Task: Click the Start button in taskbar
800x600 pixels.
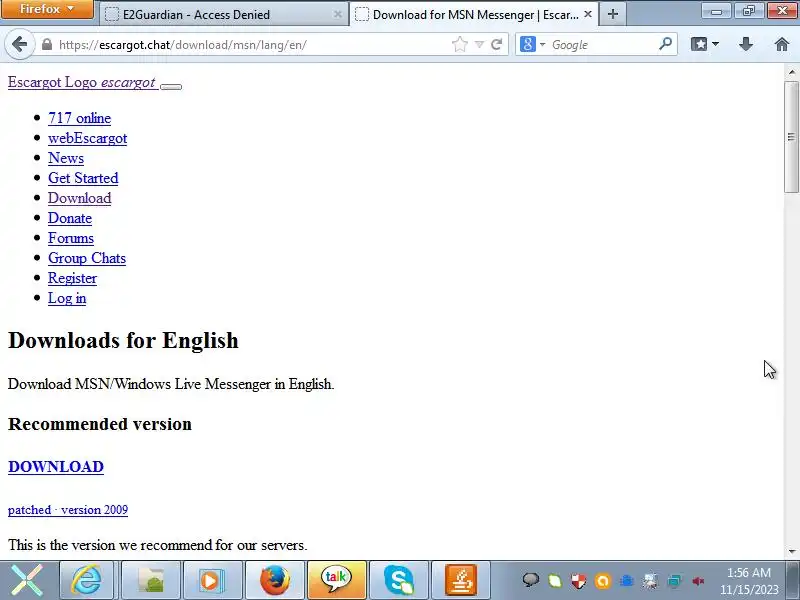Action: tap(28, 580)
